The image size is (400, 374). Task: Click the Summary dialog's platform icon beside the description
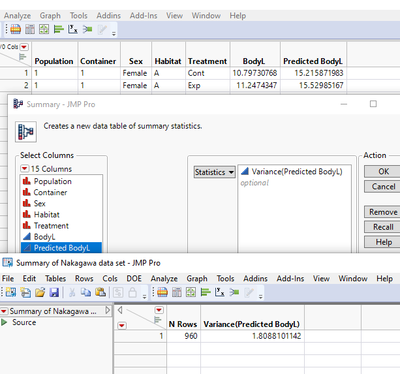(26, 132)
